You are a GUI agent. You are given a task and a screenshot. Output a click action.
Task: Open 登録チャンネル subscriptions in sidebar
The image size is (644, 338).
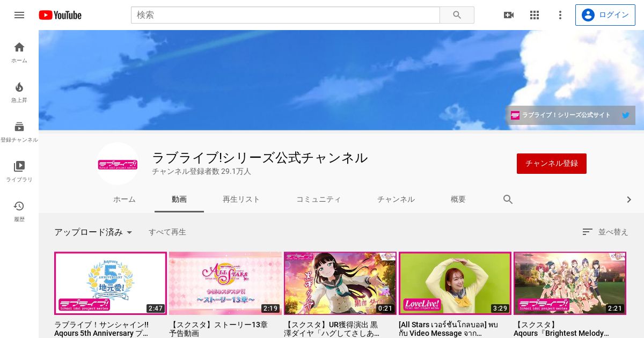[19, 132]
